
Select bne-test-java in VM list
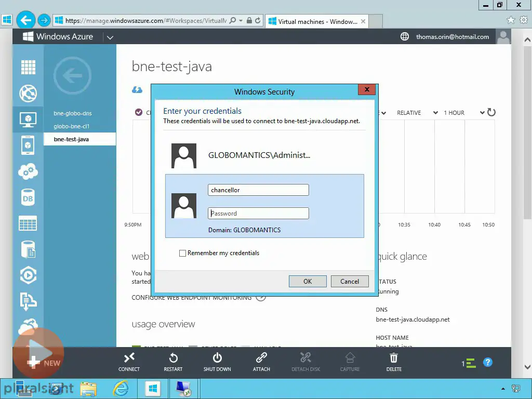[x=79, y=139]
